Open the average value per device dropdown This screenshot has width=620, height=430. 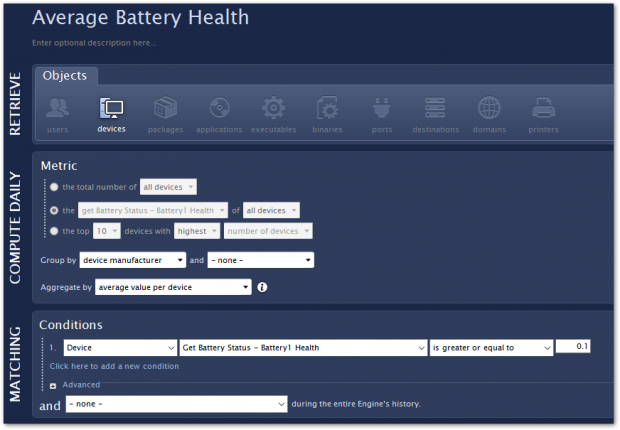point(173,288)
